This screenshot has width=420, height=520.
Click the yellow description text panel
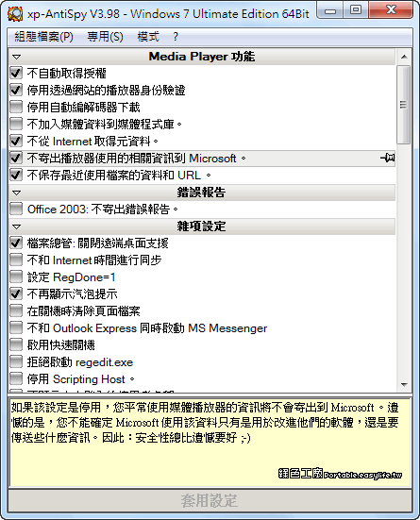click(x=210, y=442)
